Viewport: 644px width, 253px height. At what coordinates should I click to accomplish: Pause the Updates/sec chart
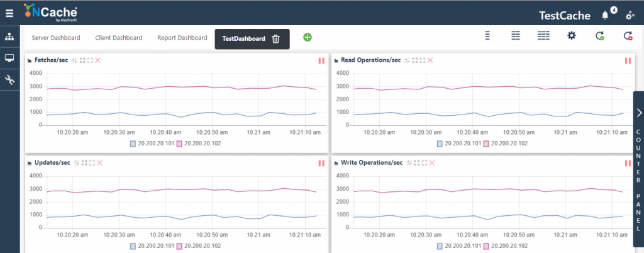[321, 163]
